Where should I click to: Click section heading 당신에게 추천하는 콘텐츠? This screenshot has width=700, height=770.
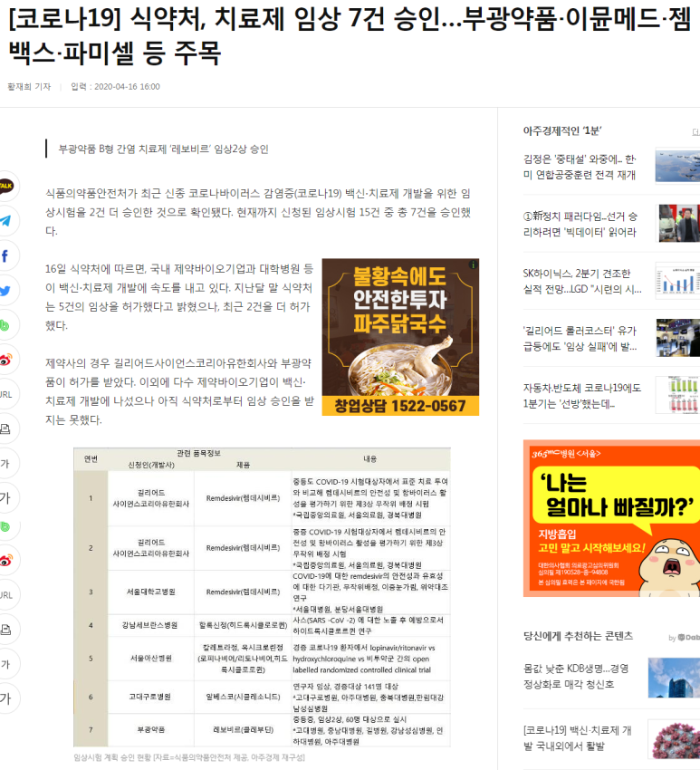click(578, 636)
